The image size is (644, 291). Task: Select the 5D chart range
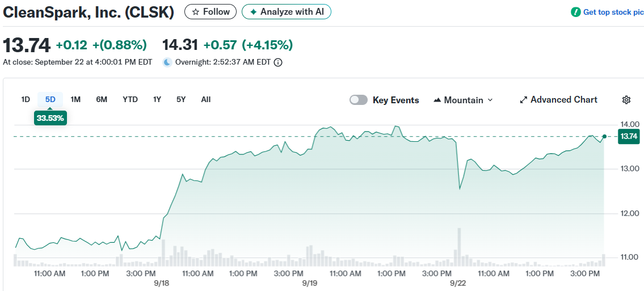click(50, 99)
